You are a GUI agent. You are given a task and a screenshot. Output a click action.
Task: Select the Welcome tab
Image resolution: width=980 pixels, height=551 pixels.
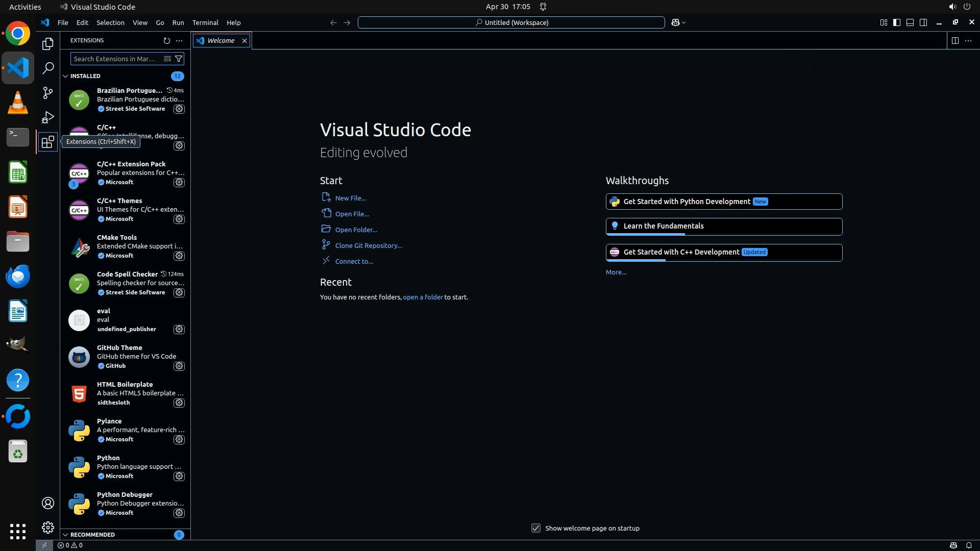pyautogui.click(x=220, y=40)
